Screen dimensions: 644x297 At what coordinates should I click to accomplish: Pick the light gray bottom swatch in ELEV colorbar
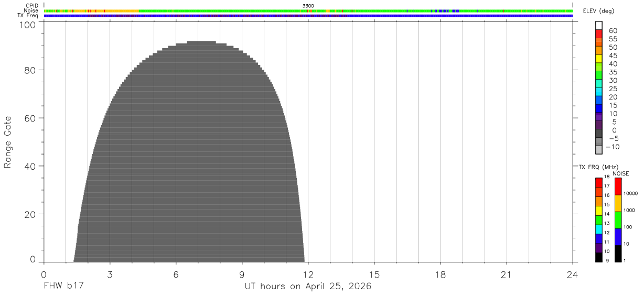[599, 150]
